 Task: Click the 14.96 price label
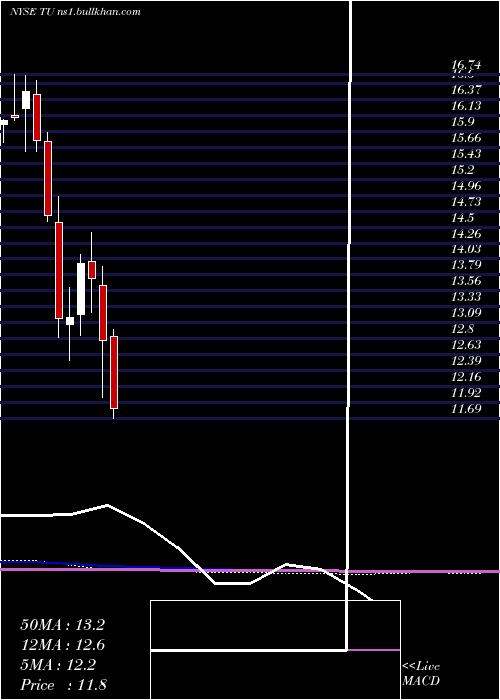click(466, 186)
